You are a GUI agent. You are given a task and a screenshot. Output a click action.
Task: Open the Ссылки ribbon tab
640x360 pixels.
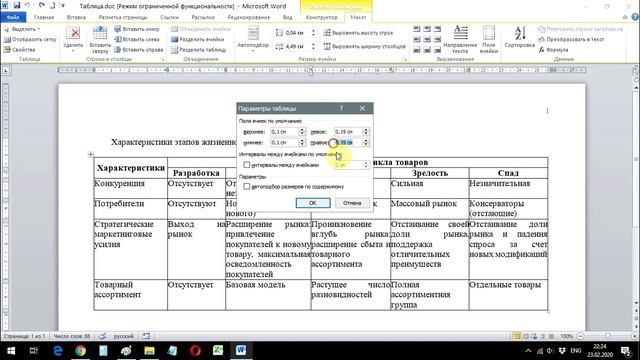point(169,18)
